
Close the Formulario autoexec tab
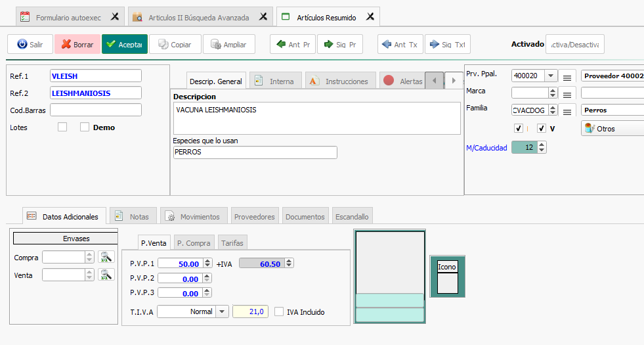point(115,17)
